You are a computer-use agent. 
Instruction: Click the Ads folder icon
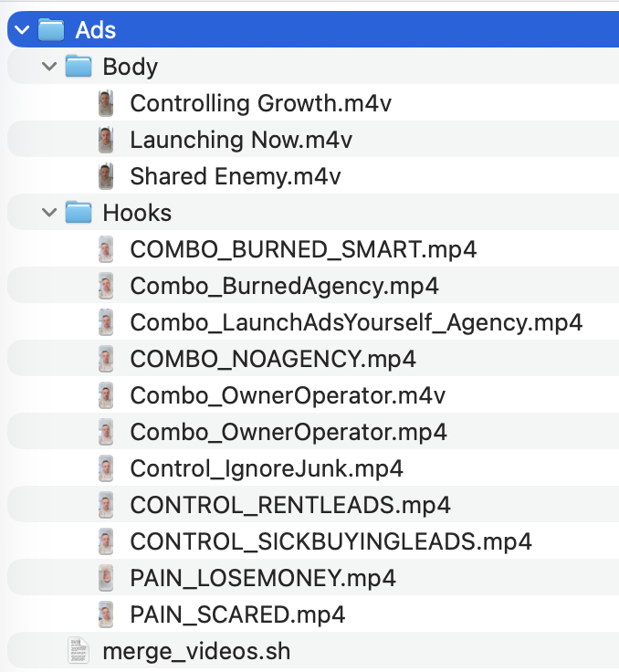coord(51,29)
